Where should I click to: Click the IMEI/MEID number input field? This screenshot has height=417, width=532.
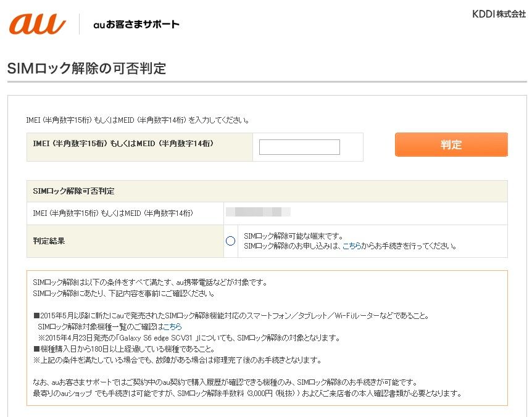(x=299, y=146)
